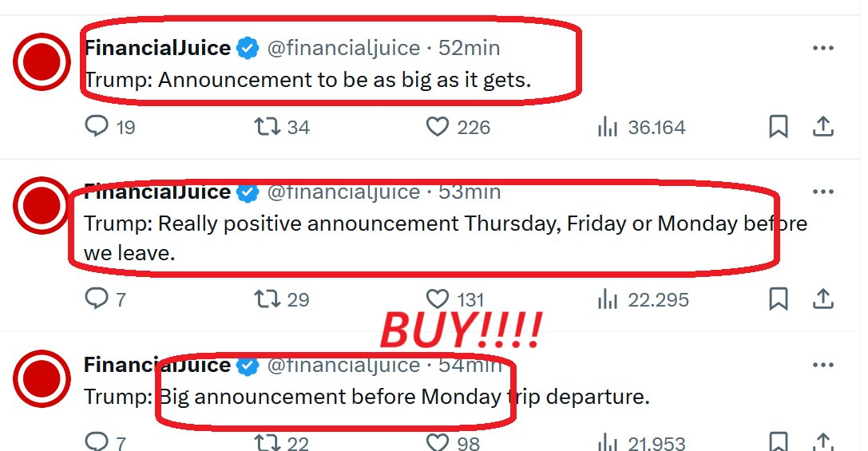The image size is (868, 451).
Task: Open more options for the 53min tweet
Action: click(x=822, y=192)
